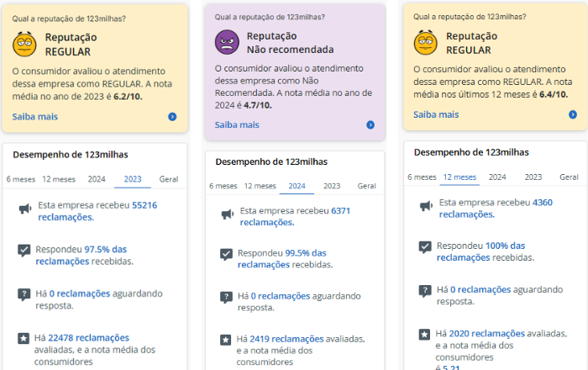Open Saiba mais in the 6.4/10 reputation card

(x=436, y=114)
